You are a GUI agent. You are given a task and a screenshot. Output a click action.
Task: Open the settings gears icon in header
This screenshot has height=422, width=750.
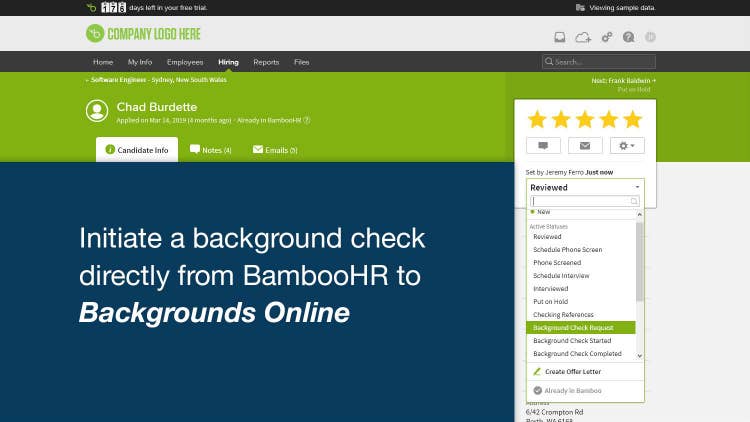(607, 37)
